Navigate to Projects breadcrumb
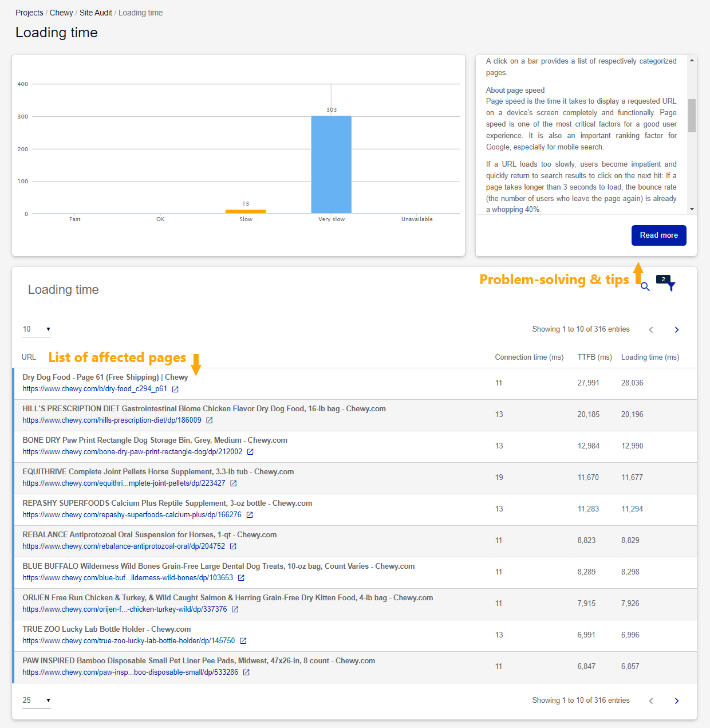 point(29,13)
